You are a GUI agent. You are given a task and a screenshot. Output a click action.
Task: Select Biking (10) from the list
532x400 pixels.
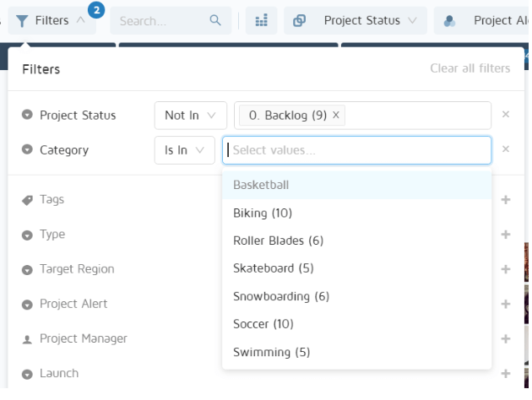click(x=263, y=213)
